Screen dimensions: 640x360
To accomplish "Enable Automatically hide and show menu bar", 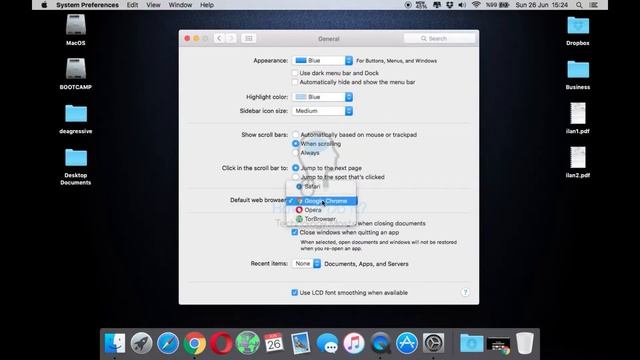I will [x=295, y=82].
